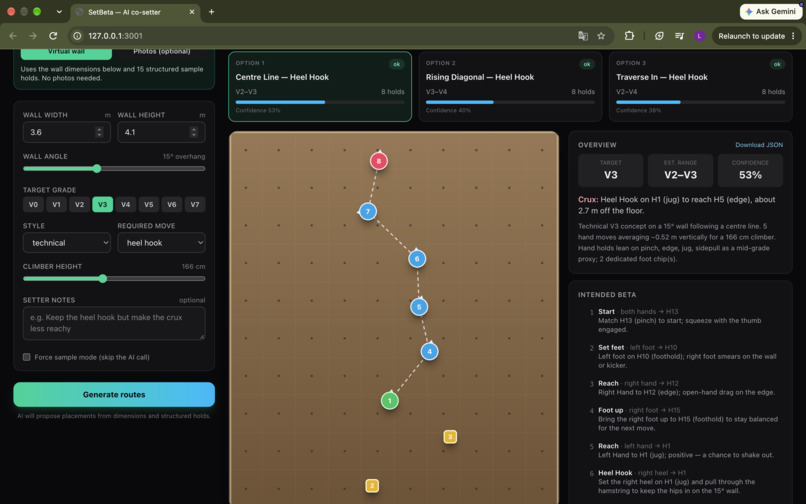Screen dimensions: 806x504
Task: Select target grade V5
Action: (x=149, y=204)
